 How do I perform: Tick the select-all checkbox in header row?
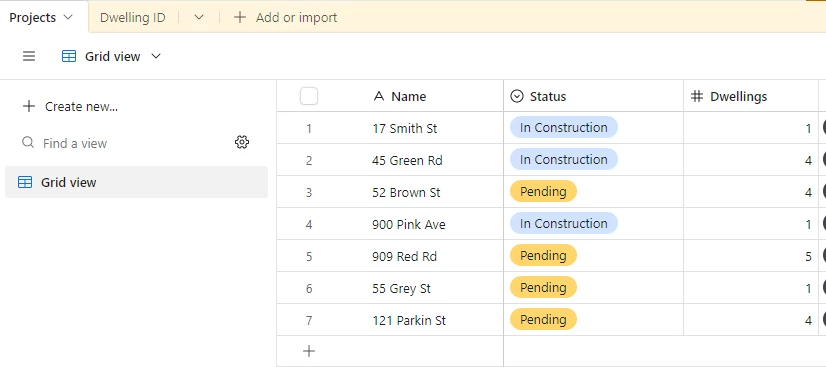(309, 96)
